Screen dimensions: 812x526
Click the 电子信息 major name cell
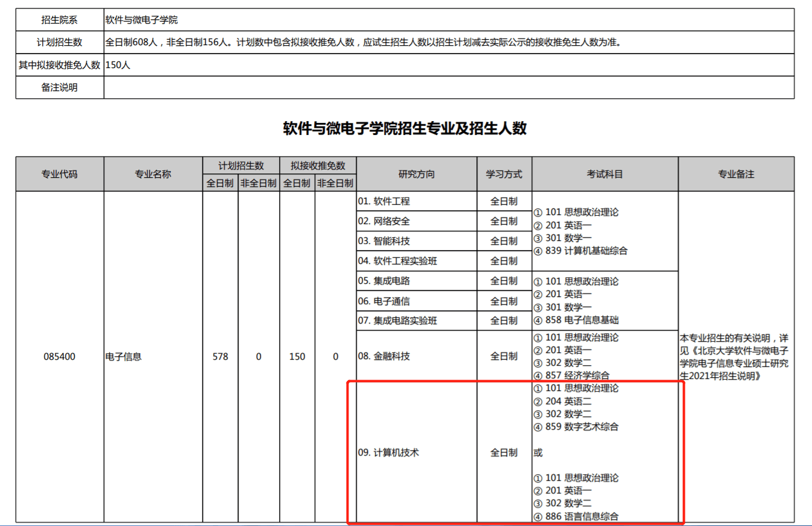153,356
